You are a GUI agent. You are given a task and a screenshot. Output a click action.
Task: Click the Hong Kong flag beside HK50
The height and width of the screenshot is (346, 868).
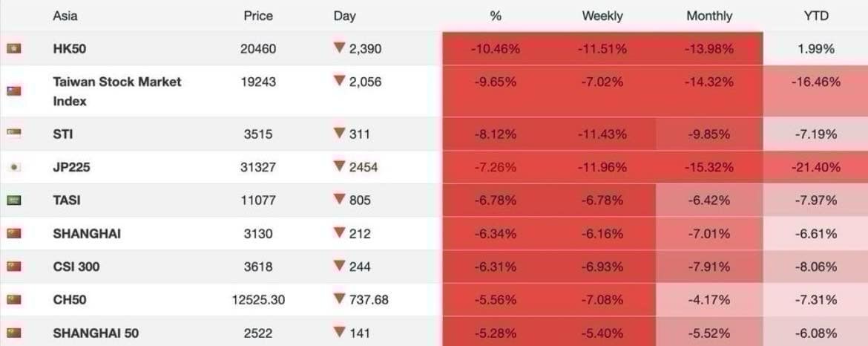[13, 49]
